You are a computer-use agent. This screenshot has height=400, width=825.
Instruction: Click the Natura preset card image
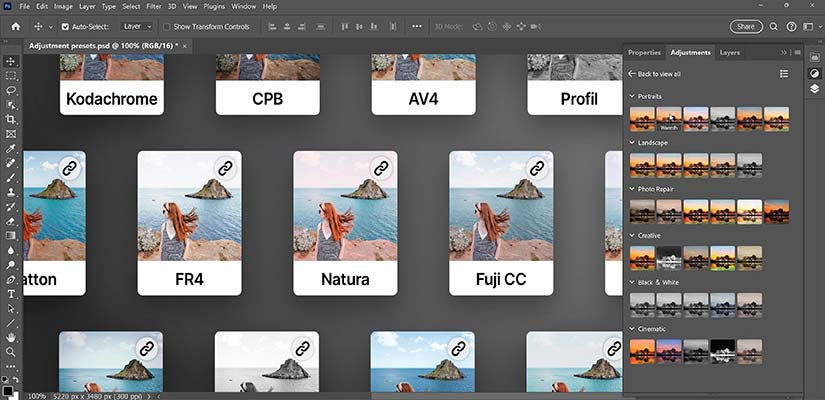[345, 206]
